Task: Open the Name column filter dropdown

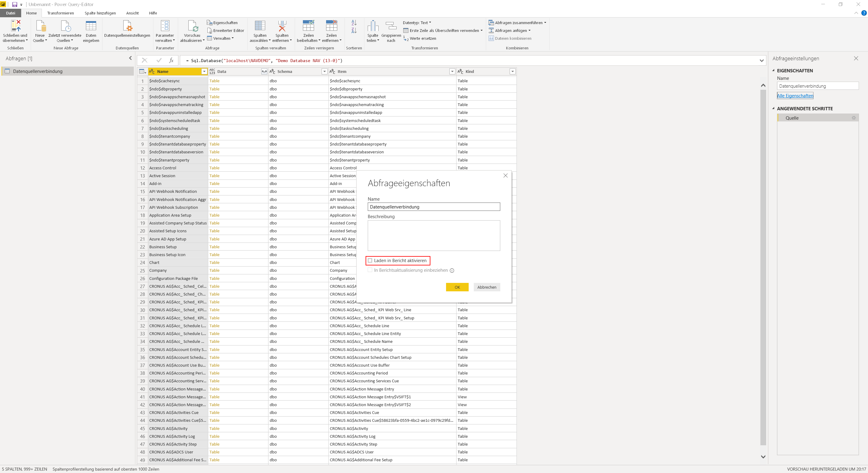Action: click(x=204, y=71)
